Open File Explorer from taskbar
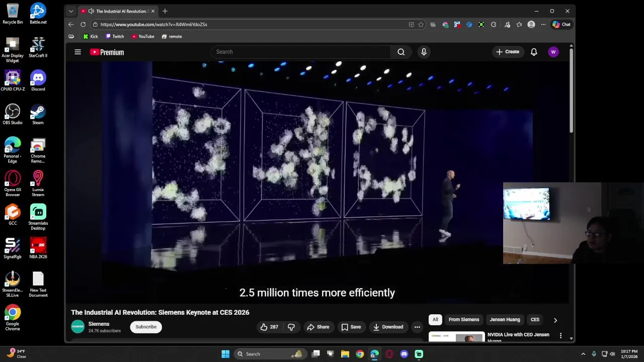 tap(345, 354)
